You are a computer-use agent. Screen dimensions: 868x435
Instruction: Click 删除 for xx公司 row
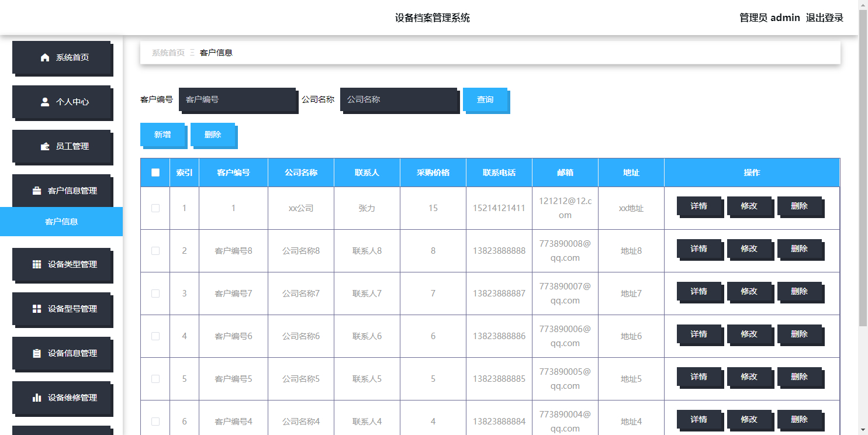coord(800,206)
